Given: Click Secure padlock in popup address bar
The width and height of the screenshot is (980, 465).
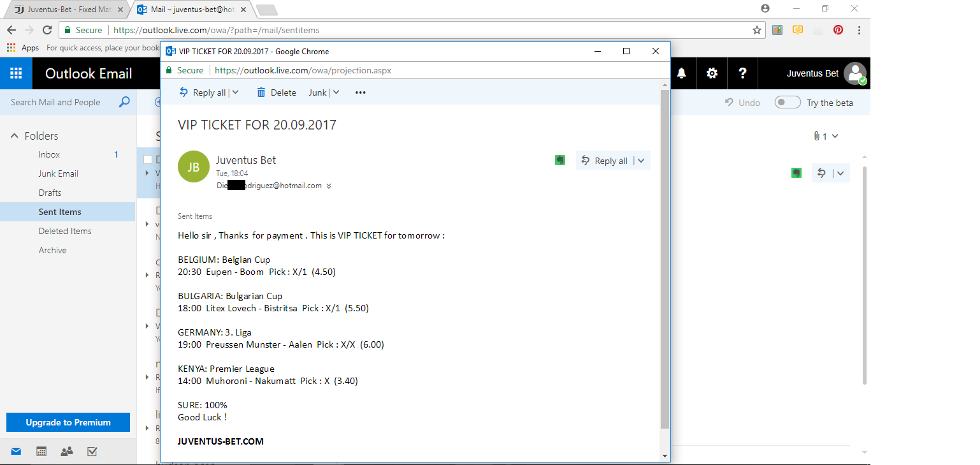Looking at the screenshot, I should tap(169, 70).
